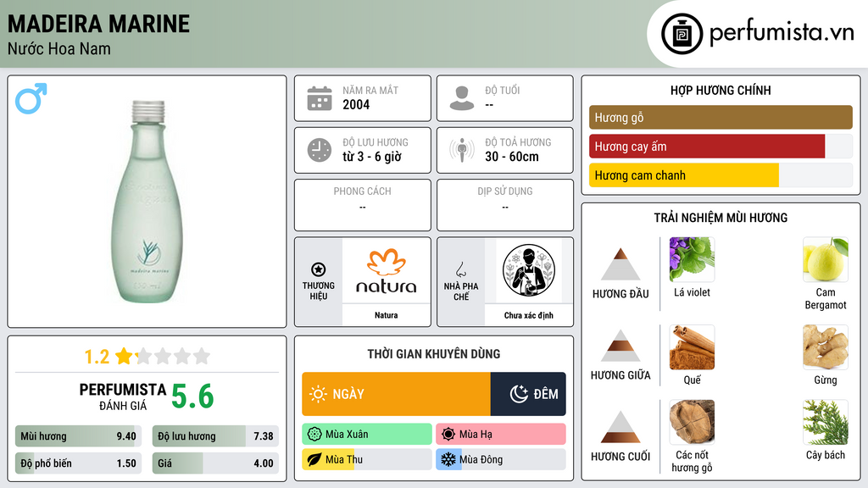Click the 'từ 3 - 6 giờ' longevity value
Screen dimensions: 868x488
tap(372, 157)
